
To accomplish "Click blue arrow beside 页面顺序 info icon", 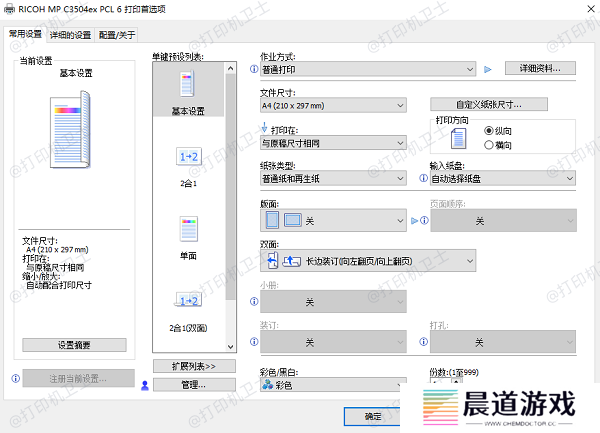I will [x=414, y=221].
